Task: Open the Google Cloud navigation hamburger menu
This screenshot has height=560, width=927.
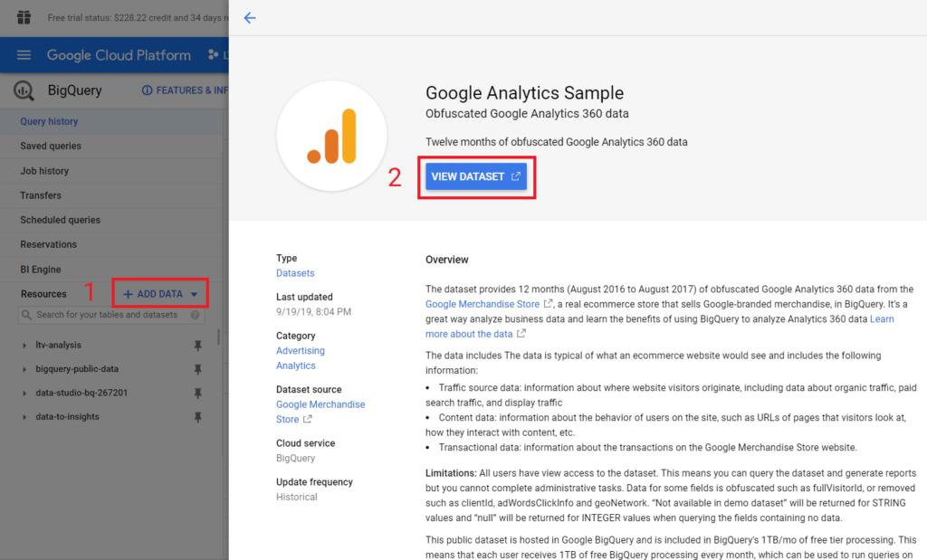Action: (x=24, y=55)
